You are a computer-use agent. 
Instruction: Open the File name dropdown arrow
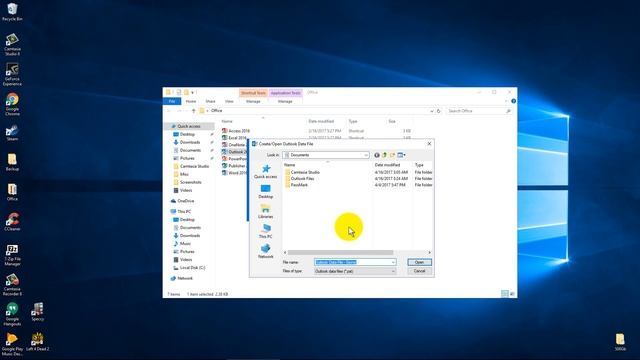pos(393,262)
